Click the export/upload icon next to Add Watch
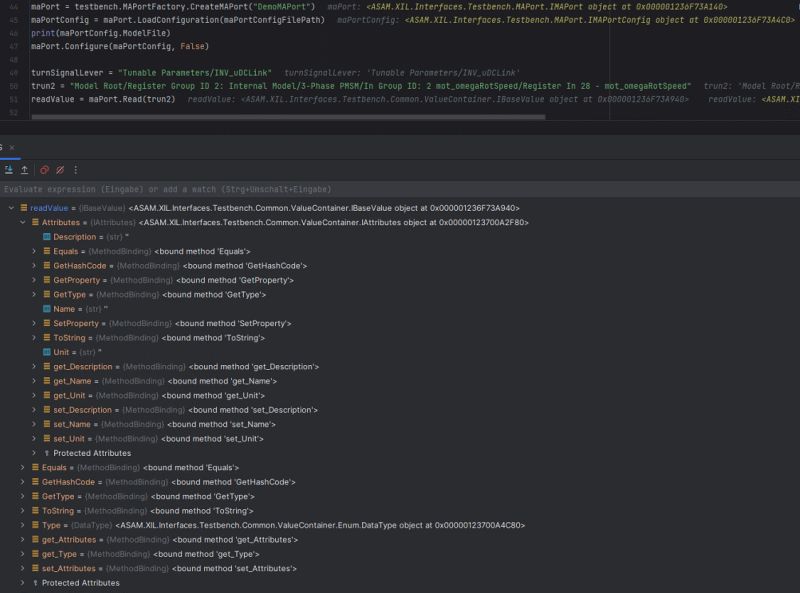The height and width of the screenshot is (593, 800). click(24, 169)
